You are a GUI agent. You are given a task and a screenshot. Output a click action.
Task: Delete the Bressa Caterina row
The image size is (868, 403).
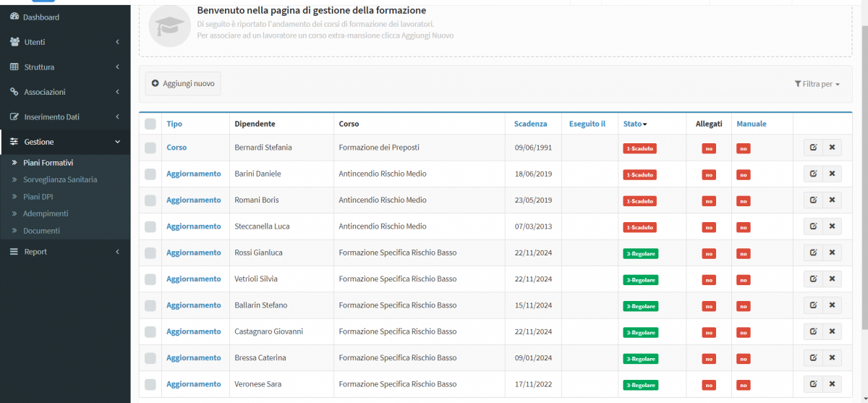coord(832,357)
